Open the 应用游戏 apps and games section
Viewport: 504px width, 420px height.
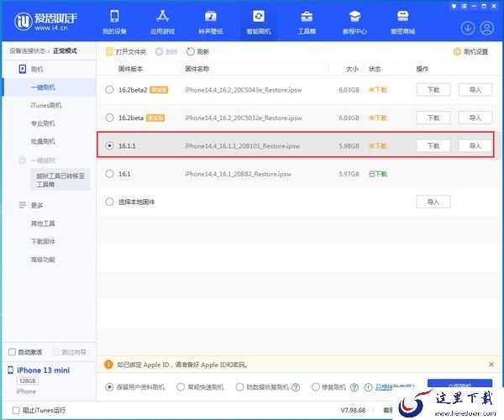click(162, 22)
